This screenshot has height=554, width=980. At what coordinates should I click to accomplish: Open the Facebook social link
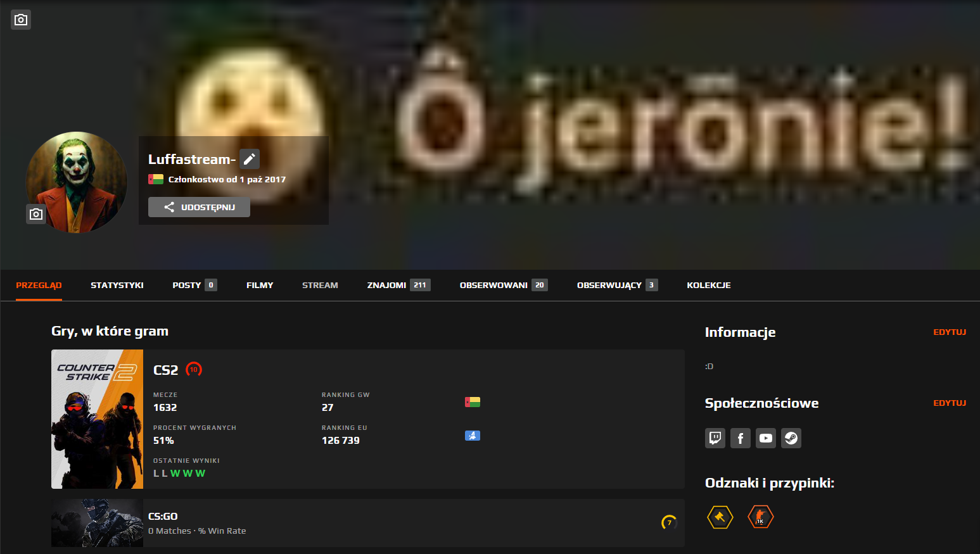tap(741, 438)
